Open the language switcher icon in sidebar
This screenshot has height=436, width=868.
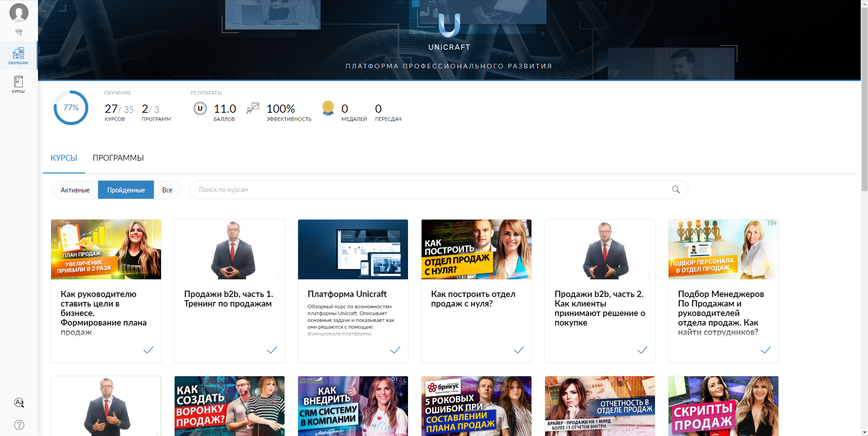19,402
